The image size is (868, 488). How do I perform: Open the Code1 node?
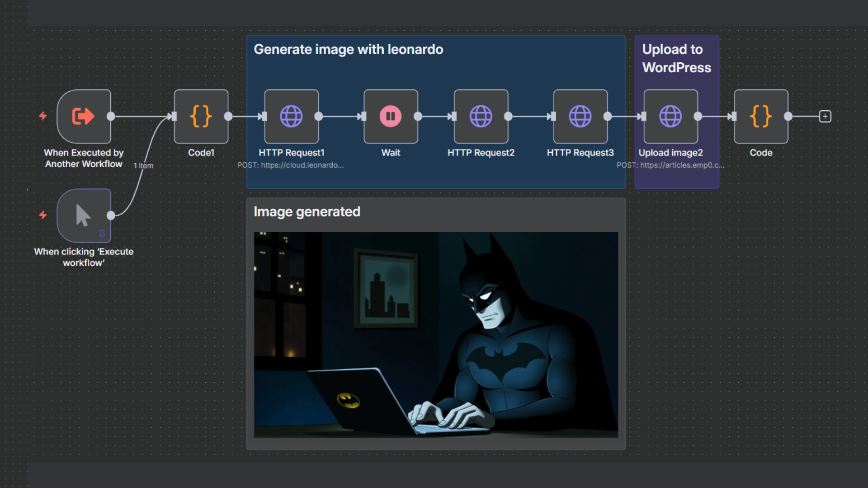201,117
